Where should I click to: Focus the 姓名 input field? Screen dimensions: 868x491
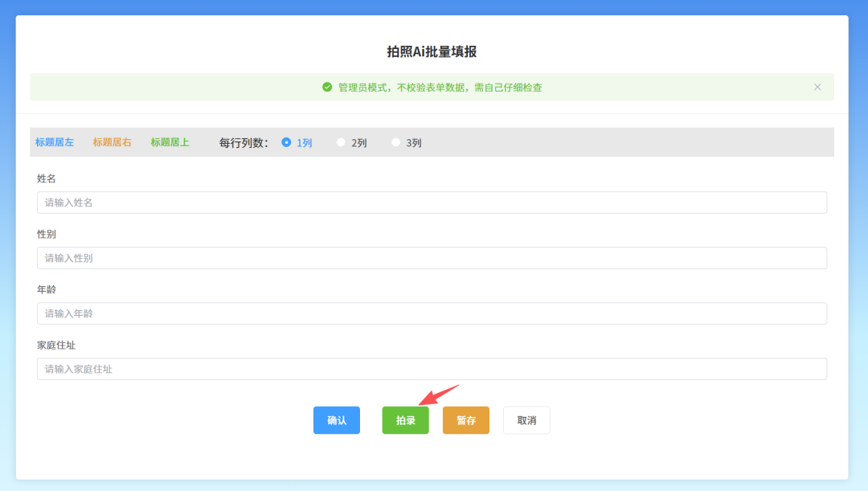tap(432, 203)
